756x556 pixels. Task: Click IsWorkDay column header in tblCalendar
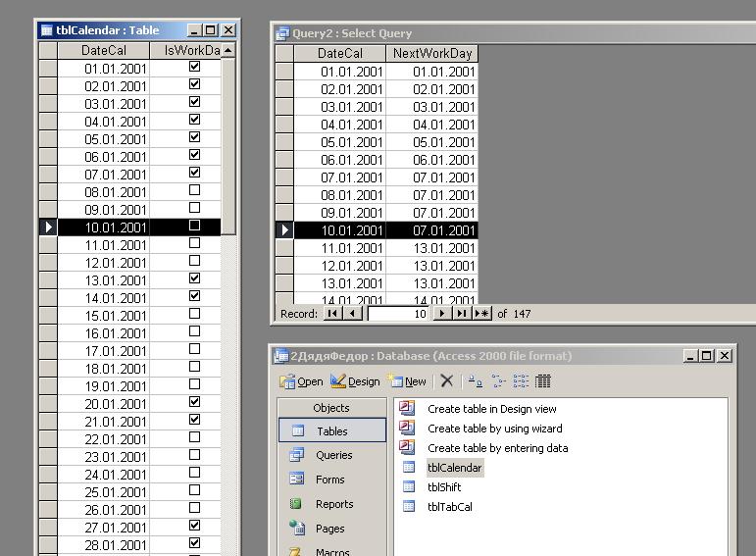tap(186, 50)
